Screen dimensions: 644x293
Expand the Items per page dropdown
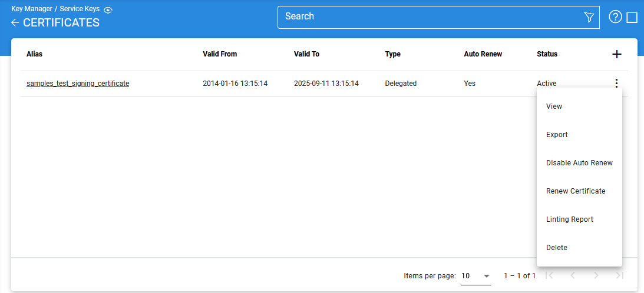point(475,276)
